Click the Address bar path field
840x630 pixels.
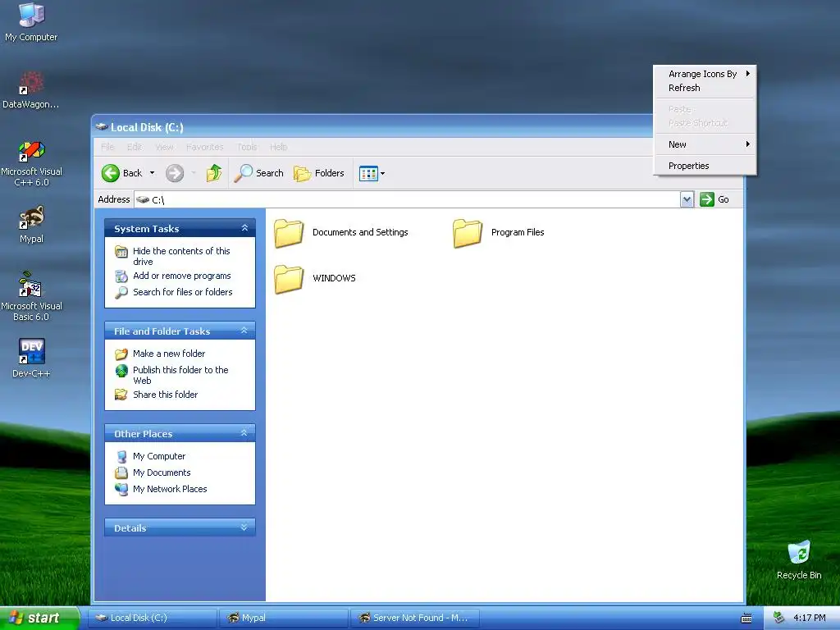(x=407, y=199)
